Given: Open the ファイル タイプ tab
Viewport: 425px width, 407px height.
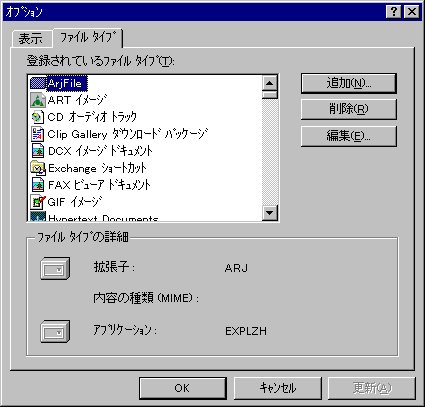Looking at the screenshot, I should (88, 37).
